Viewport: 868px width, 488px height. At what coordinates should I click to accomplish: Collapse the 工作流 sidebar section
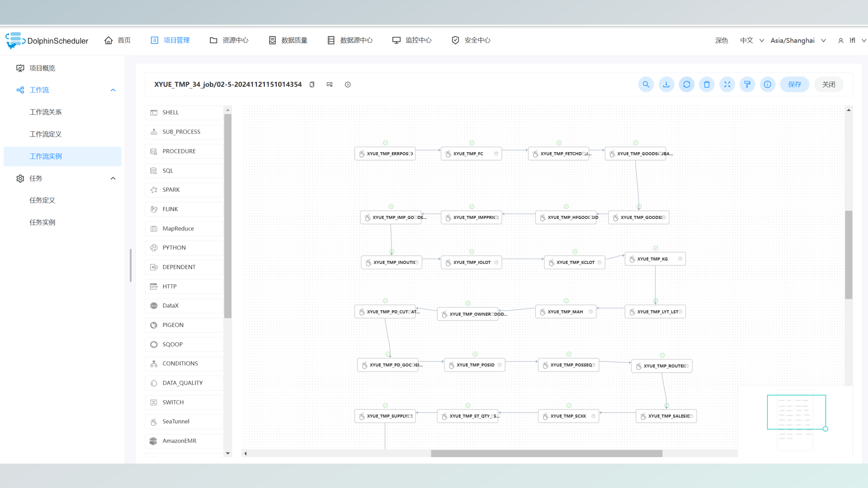(113, 90)
